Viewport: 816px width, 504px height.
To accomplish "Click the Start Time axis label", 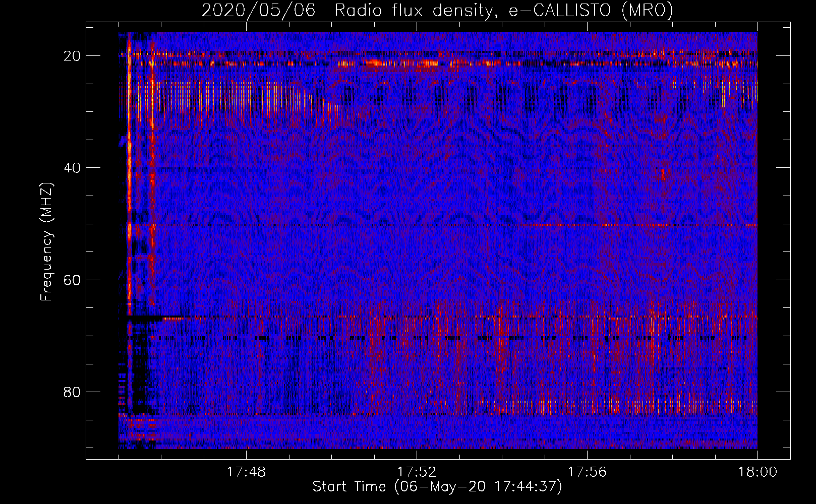I will (437, 487).
